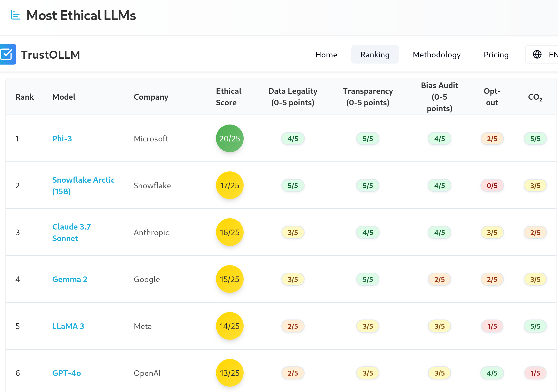Viewport: 558px width, 392px height.
Task: Open the Phi-3 model link
Action: tap(62, 139)
